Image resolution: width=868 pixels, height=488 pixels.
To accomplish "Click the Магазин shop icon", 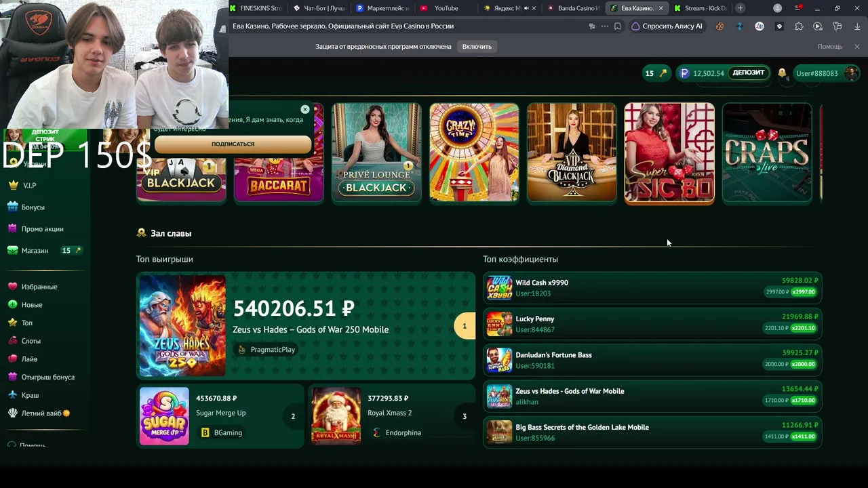I will (13, 250).
